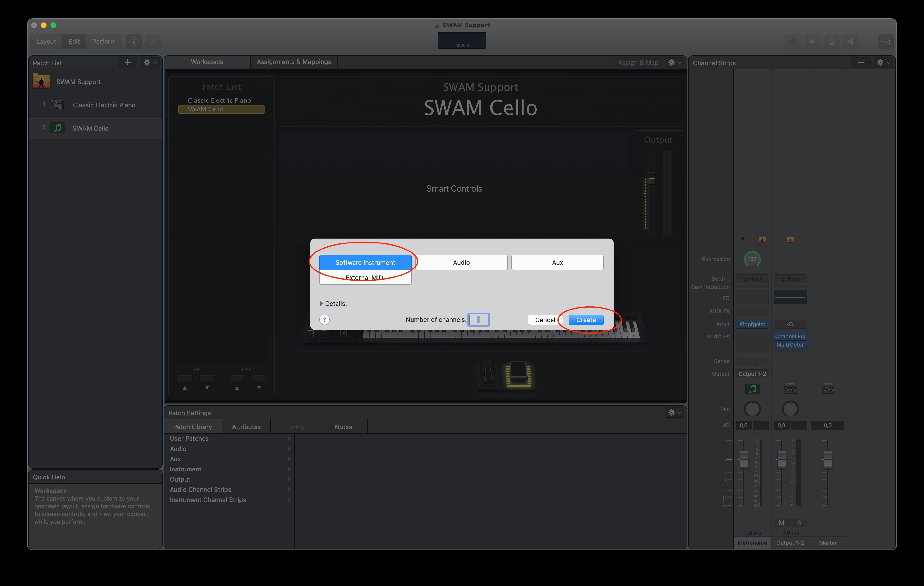Screen dimensions: 924x586
Task: Click the info inspector icon in toolbar
Action: coord(133,42)
